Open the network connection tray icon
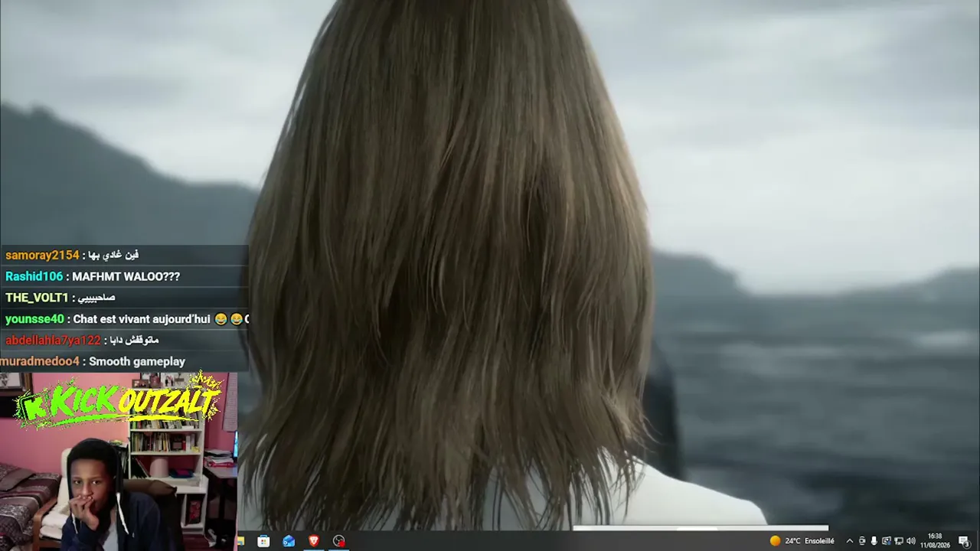 pos(899,541)
